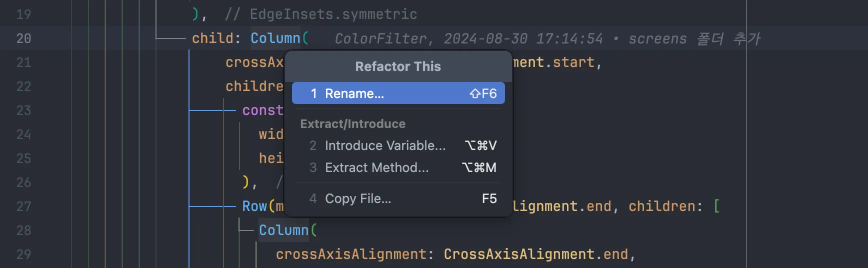The image size is (868, 268).
Task: Click line number 29 in the gutter
Action: coord(23,254)
